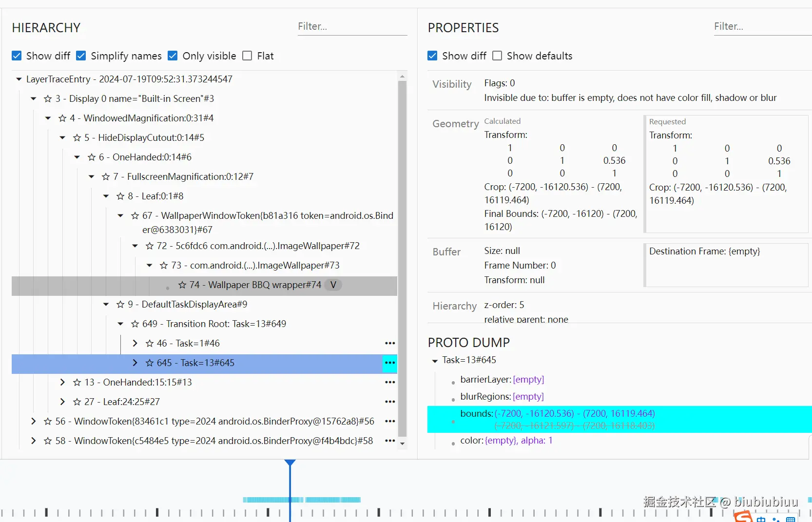Enable Flat hierarchy view
The image size is (812, 522).
(247, 56)
